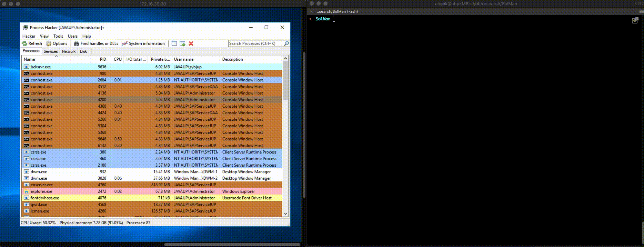Click icon of conhost.exe PID 5304

click(26, 126)
